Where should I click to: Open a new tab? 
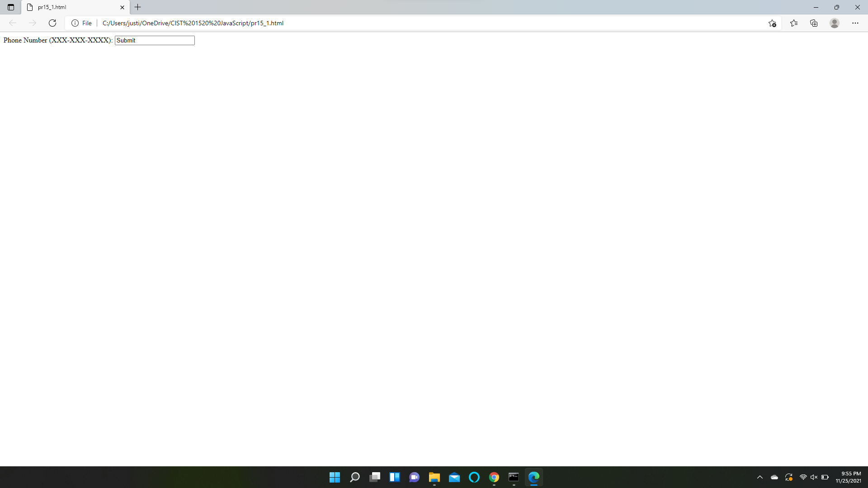(138, 7)
